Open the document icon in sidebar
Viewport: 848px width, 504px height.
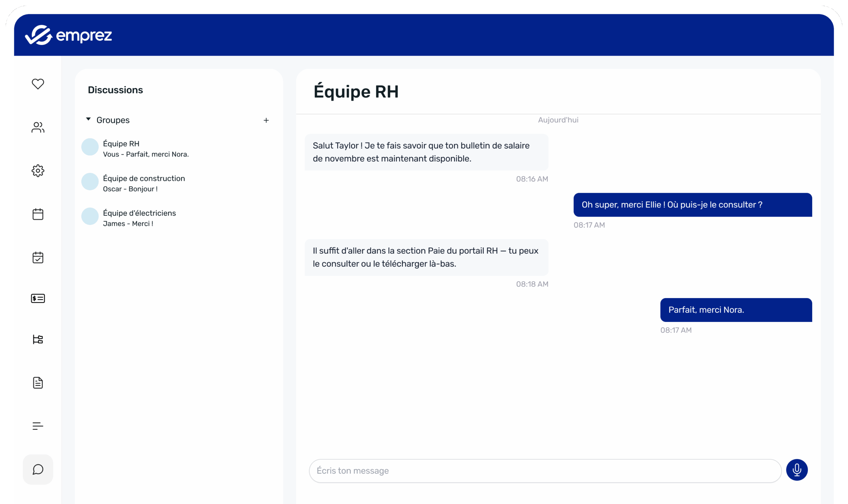click(38, 383)
